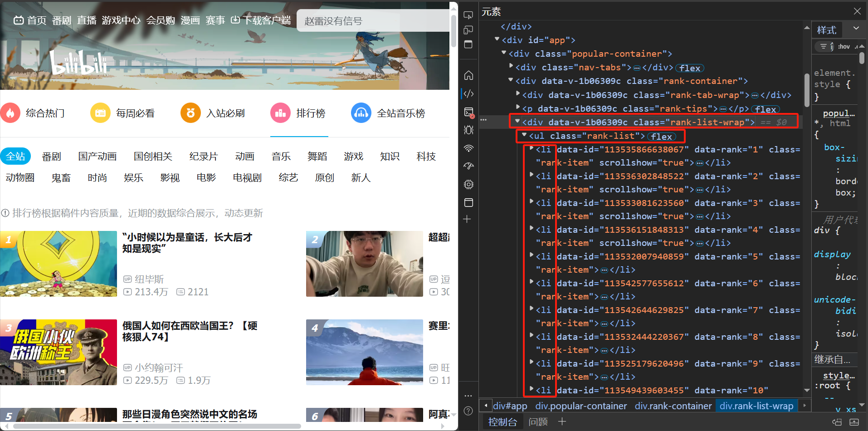Open DevTools help question mark
This screenshot has height=431, width=868.
tap(468, 411)
